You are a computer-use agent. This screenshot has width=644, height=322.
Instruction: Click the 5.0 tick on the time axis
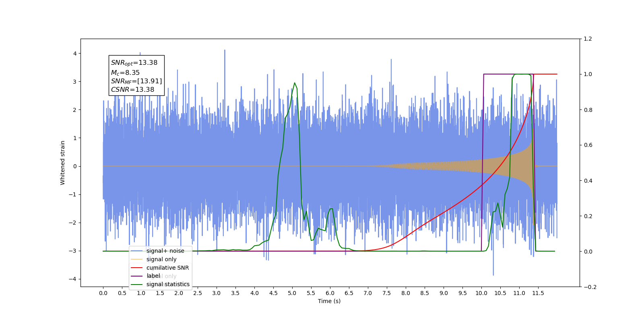(292, 293)
